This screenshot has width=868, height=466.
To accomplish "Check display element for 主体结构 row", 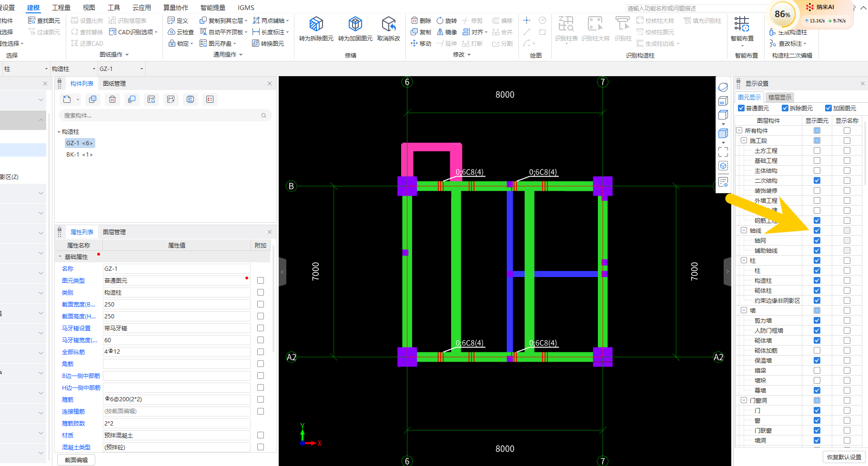I will tap(817, 170).
